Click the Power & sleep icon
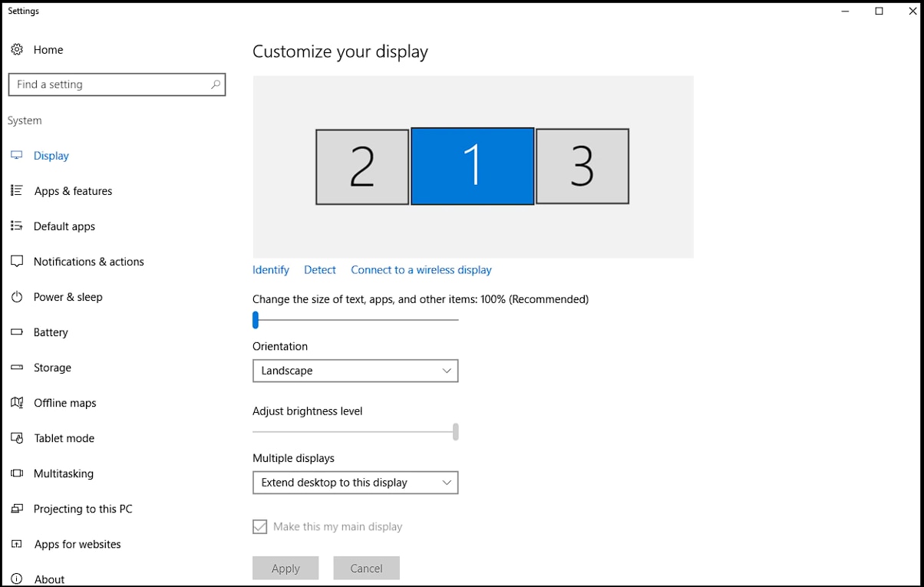 (x=17, y=296)
